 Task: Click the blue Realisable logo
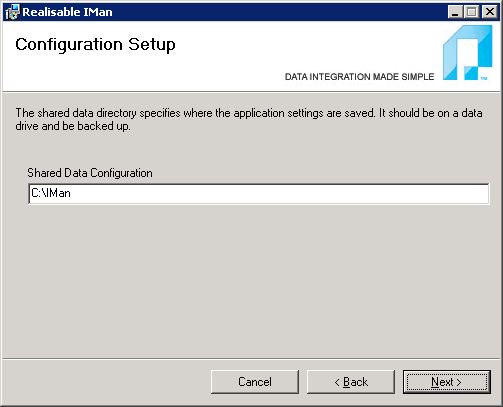(467, 53)
